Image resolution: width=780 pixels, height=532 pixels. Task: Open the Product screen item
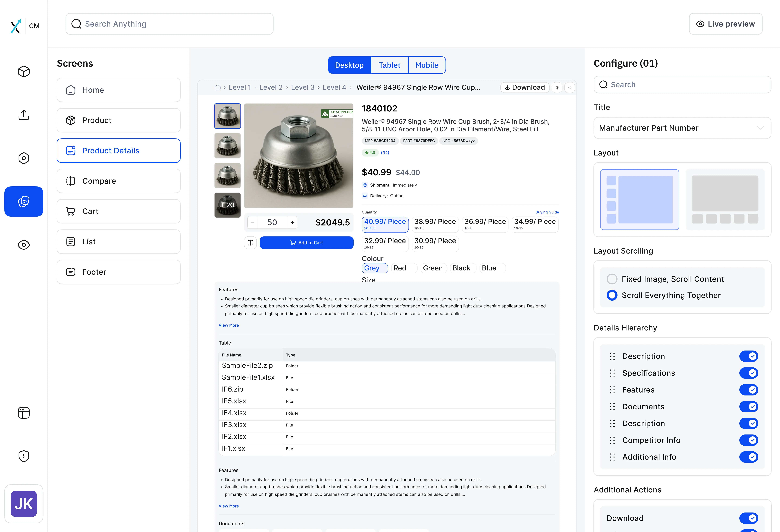(x=118, y=120)
